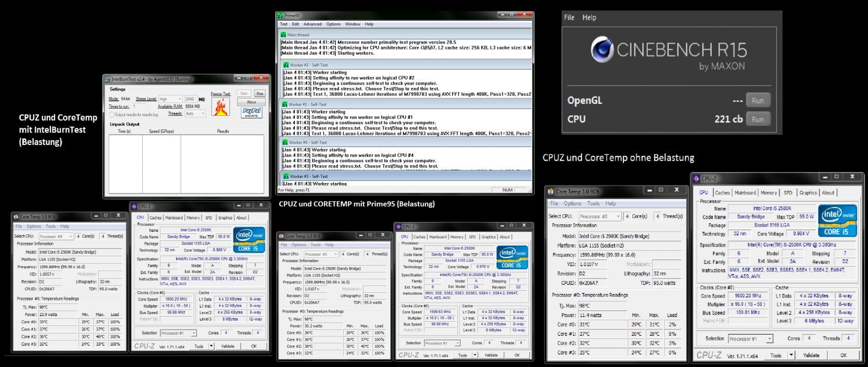
Task: Click the Prime95 title bar icon
Action: point(281,16)
